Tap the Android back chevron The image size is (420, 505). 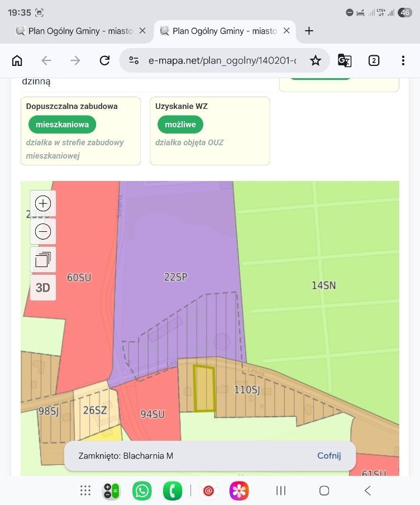[x=367, y=490]
